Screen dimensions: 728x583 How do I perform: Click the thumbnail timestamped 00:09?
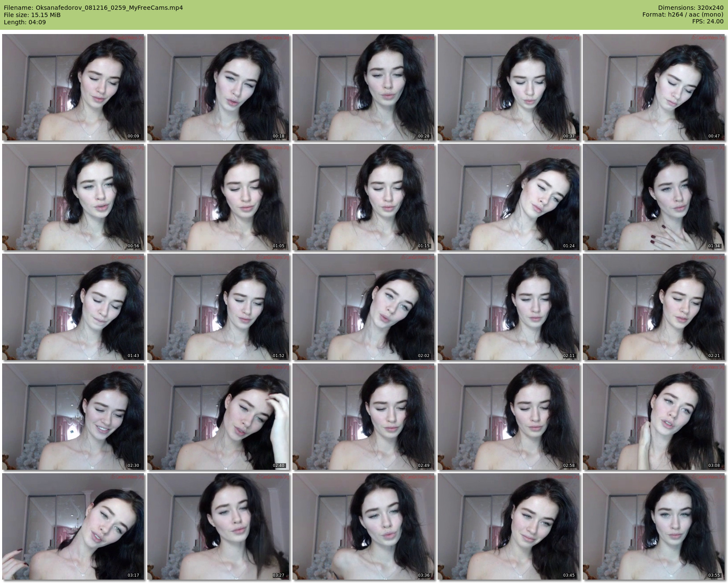(x=73, y=87)
